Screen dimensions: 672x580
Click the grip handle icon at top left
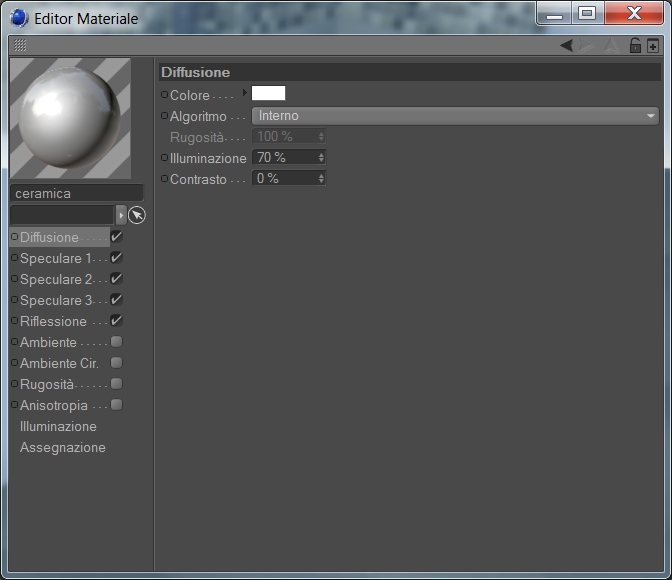pos(20,45)
